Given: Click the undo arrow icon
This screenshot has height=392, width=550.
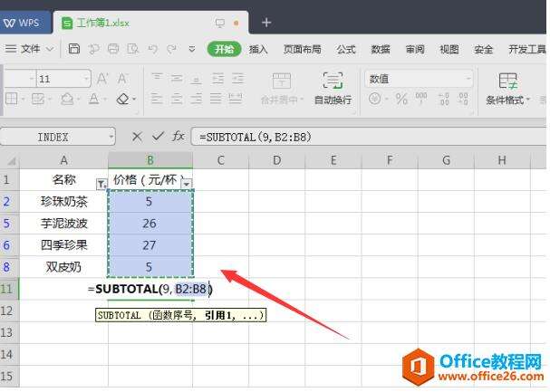Looking at the screenshot, I should pyautogui.click(x=150, y=49).
